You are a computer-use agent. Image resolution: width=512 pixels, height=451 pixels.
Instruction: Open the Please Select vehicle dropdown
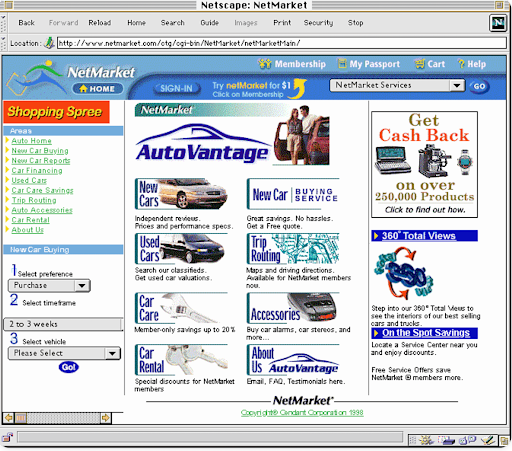pos(64,353)
